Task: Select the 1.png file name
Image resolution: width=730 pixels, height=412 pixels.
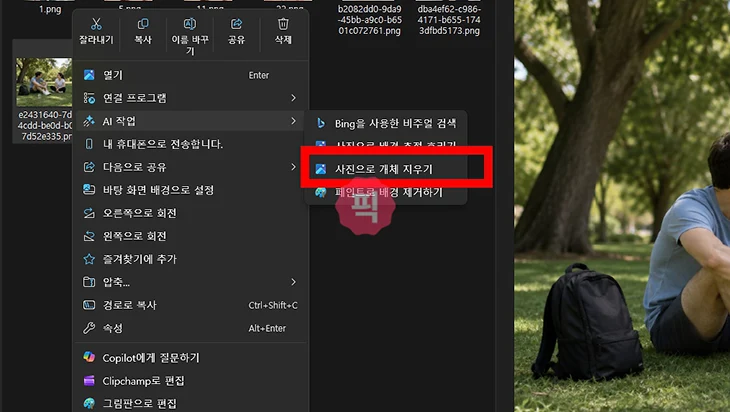Action: 50,9
